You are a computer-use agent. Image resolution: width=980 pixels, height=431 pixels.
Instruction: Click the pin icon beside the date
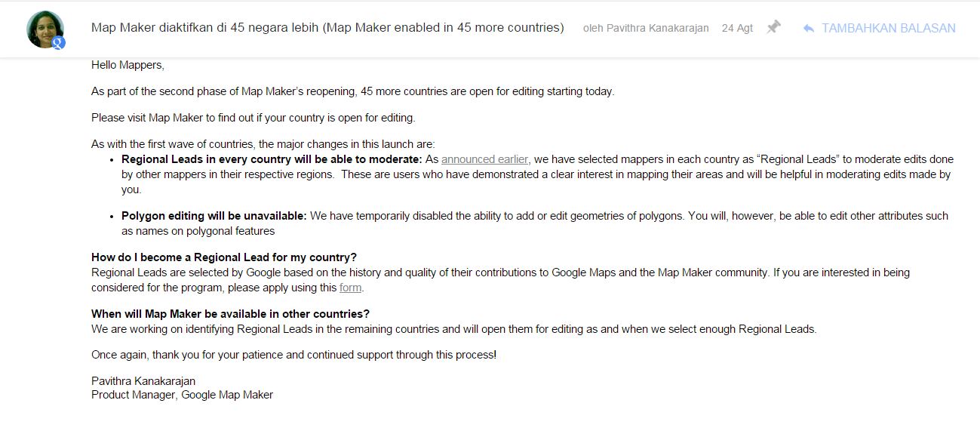pos(773,28)
